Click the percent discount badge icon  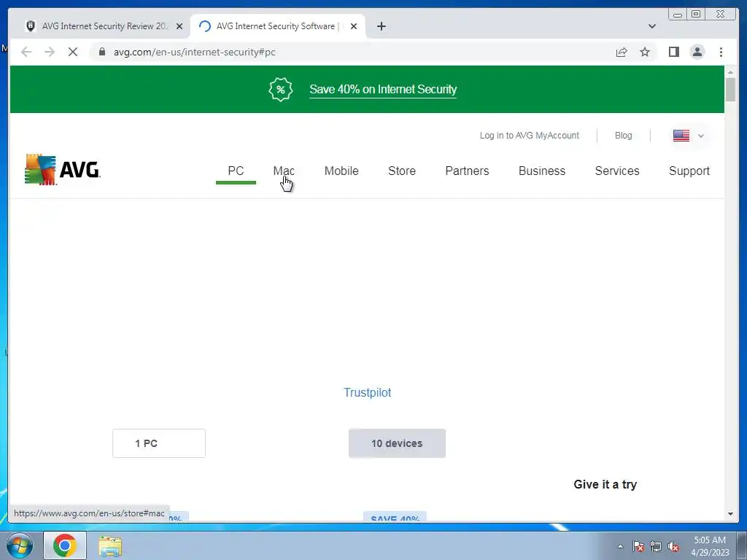tap(281, 89)
